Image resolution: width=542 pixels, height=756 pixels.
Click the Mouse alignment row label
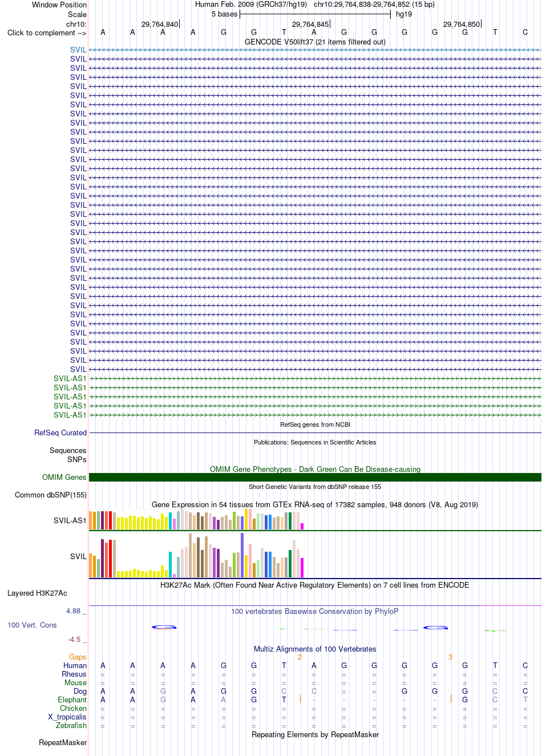(75, 682)
